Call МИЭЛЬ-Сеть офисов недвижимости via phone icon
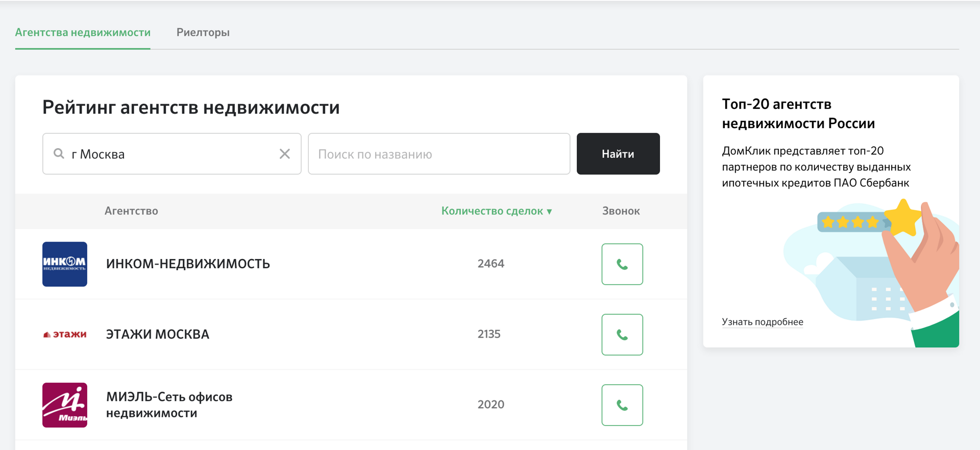This screenshot has width=980, height=450. (622, 405)
